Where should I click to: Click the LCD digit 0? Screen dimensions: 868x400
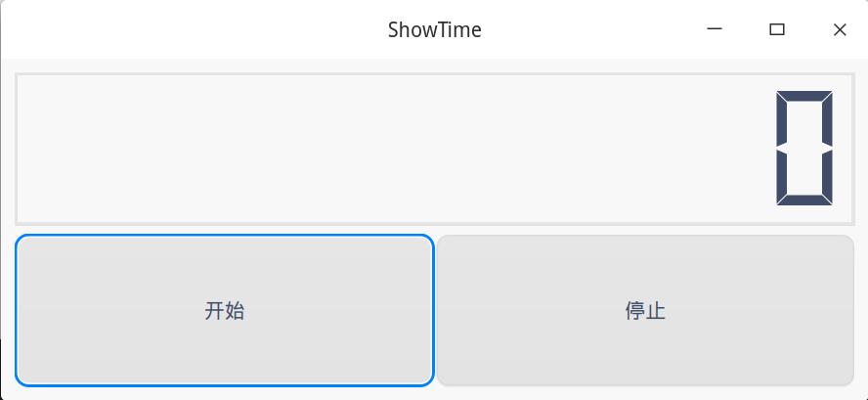[804, 149]
